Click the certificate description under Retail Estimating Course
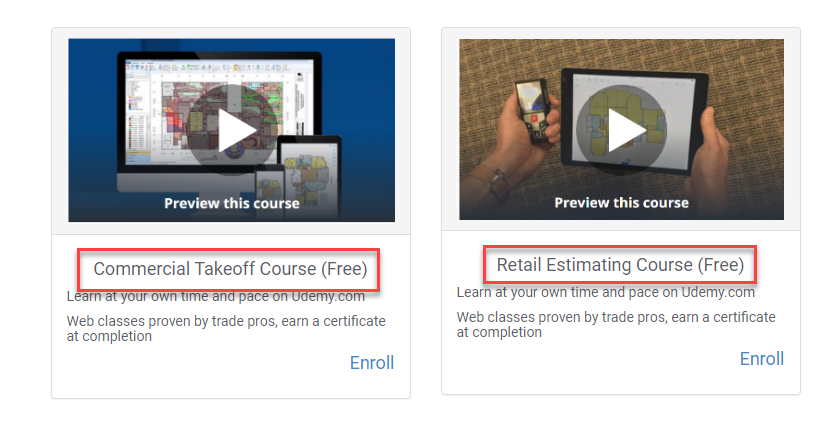 (x=616, y=325)
